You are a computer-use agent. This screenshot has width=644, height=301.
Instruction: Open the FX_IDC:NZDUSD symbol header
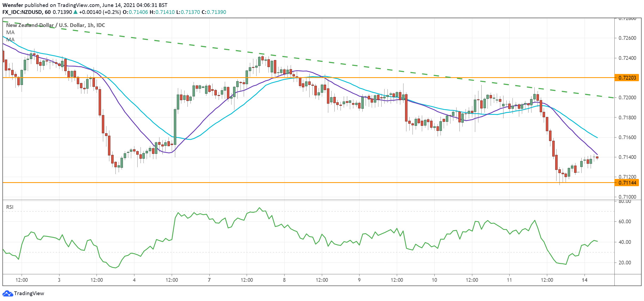(22, 12)
